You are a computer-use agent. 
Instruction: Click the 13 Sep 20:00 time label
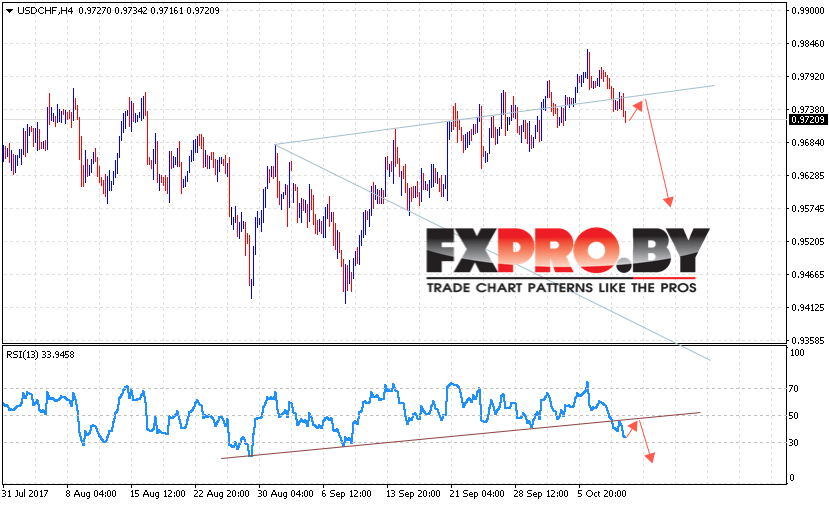pos(412,494)
